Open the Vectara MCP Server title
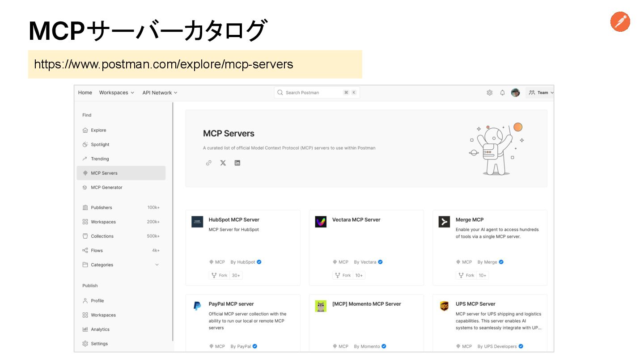 [x=356, y=219]
